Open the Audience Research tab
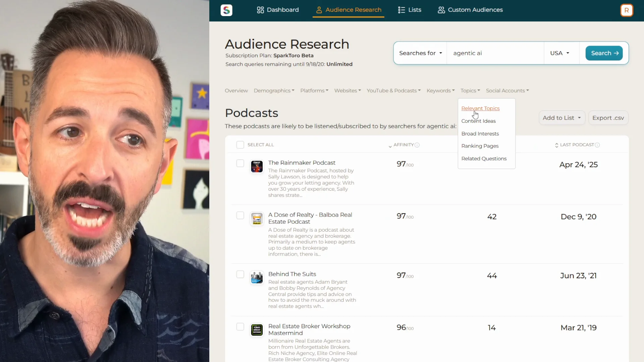644x362 pixels. pos(348,10)
